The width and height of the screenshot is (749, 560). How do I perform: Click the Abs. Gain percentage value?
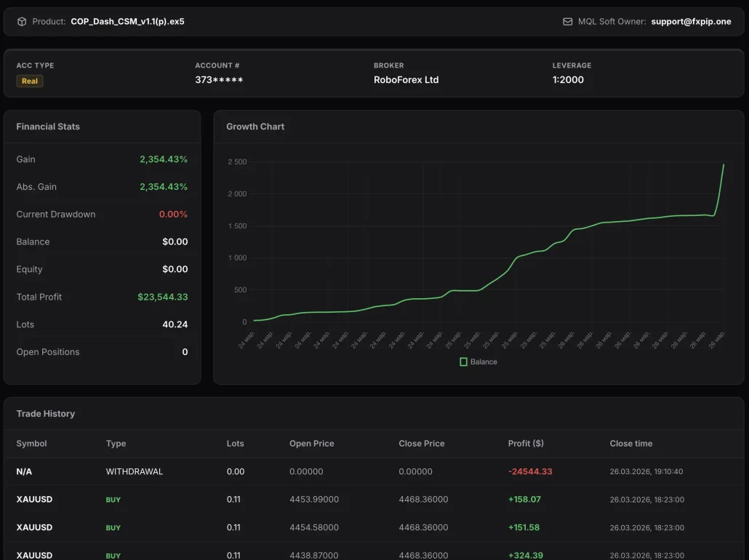click(x=164, y=187)
